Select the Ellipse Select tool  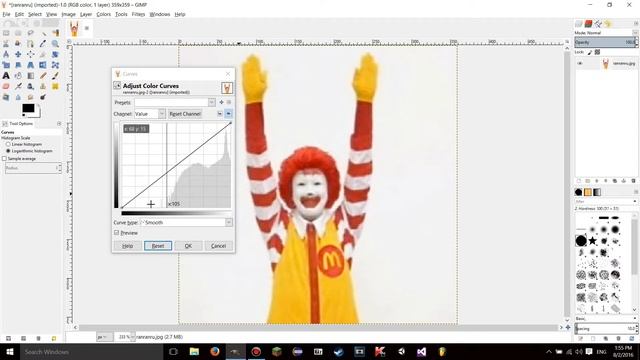pyautogui.click(x=18, y=33)
